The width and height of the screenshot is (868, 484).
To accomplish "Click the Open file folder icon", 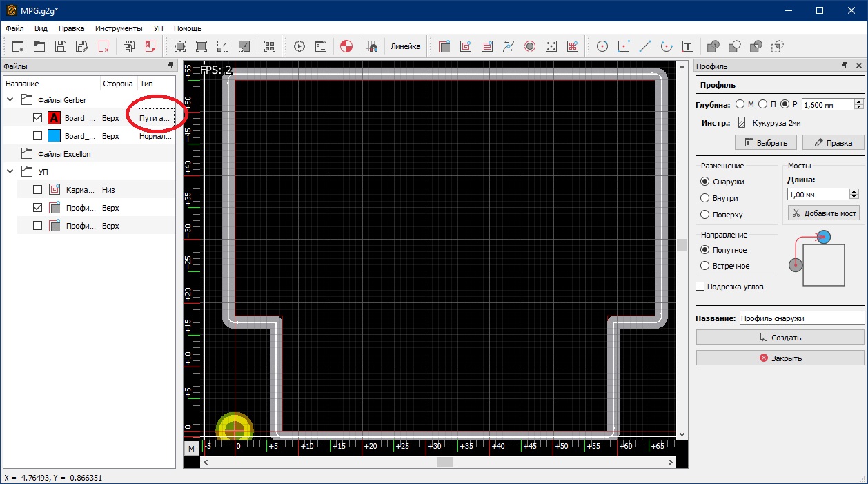I will [x=39, y=46].
